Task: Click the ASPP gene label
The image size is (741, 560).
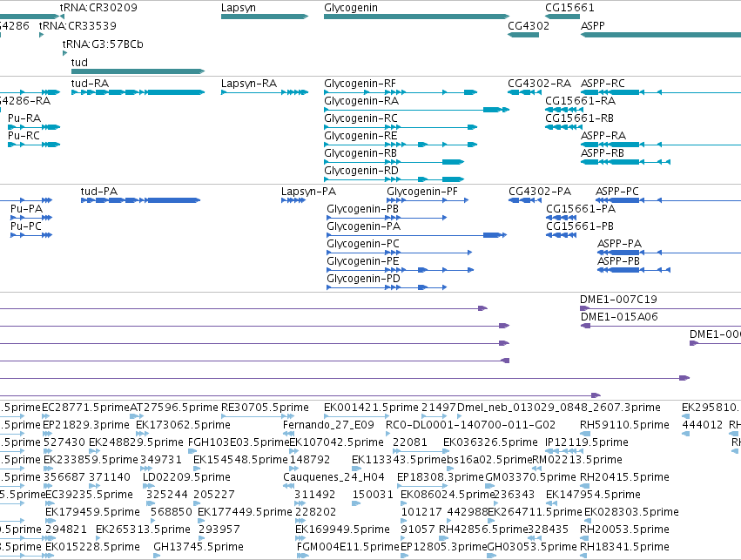Action: (593, 25)
